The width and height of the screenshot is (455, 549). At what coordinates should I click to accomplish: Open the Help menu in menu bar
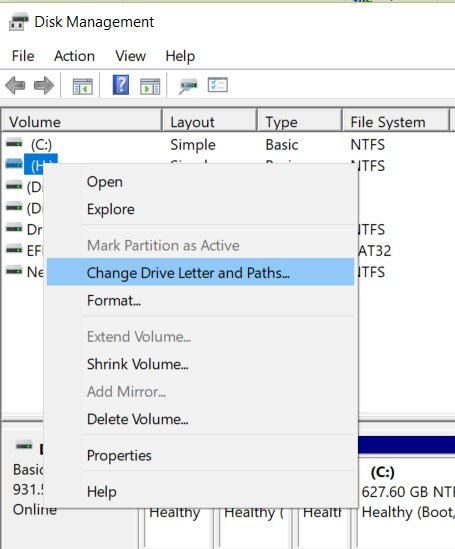pos(180,56)
